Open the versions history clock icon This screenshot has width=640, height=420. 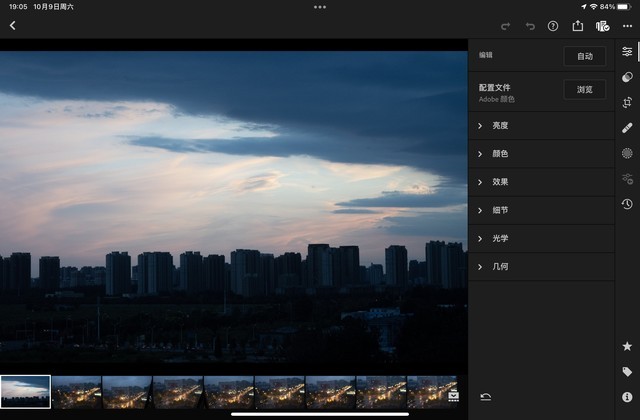[x=627, y=204]
